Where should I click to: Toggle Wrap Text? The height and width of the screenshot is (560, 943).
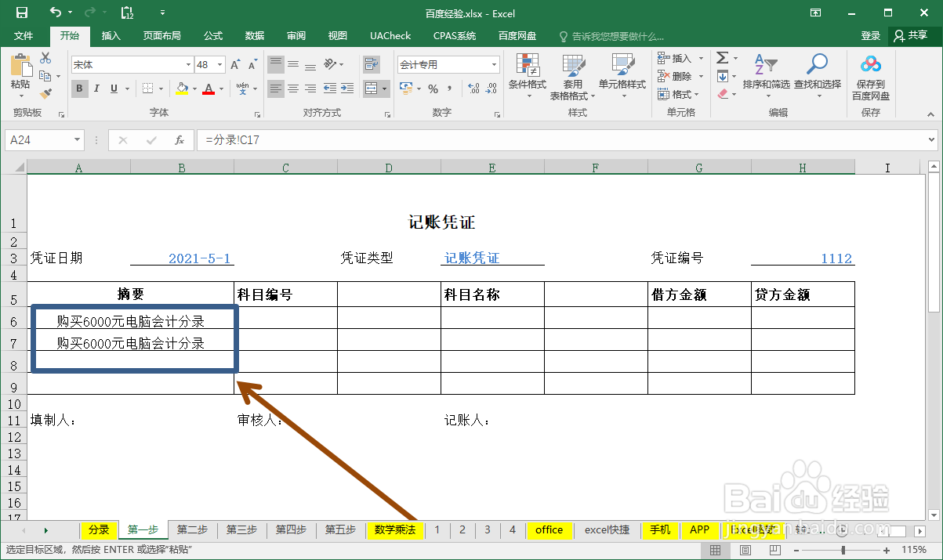371,65
